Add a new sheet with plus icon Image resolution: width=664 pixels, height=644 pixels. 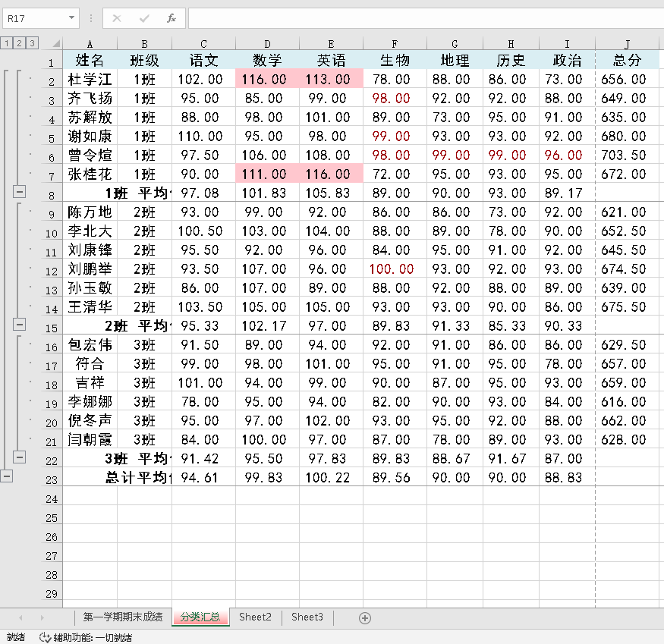point(365,617)
